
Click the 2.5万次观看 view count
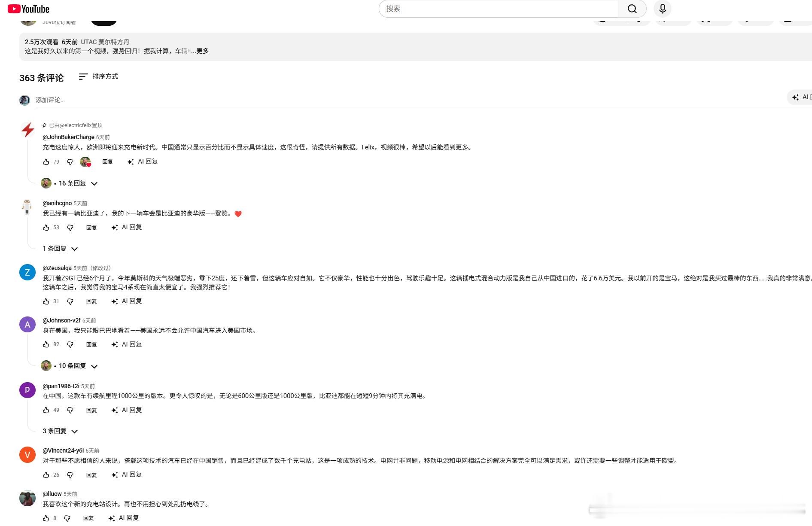point(42,42)
